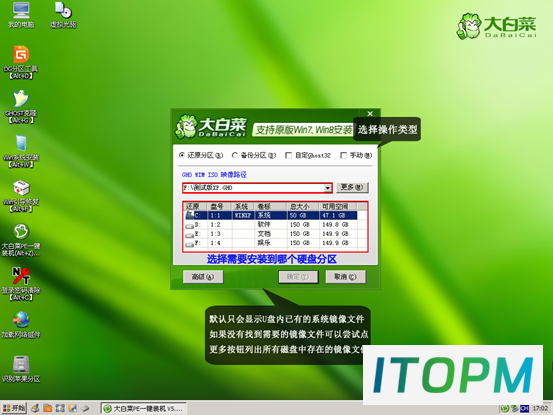Select partition row C: 系统 50 GB
This screenshot has width=553, height=415.
[271, 215]
